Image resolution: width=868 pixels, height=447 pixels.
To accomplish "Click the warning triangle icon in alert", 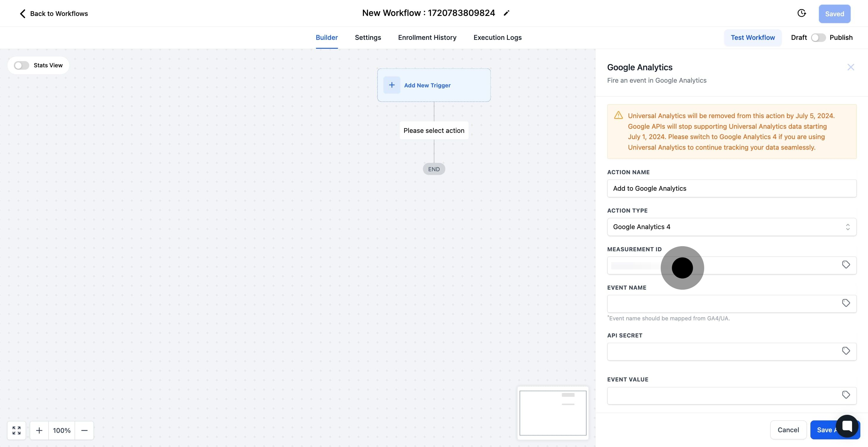I will 618,115.
